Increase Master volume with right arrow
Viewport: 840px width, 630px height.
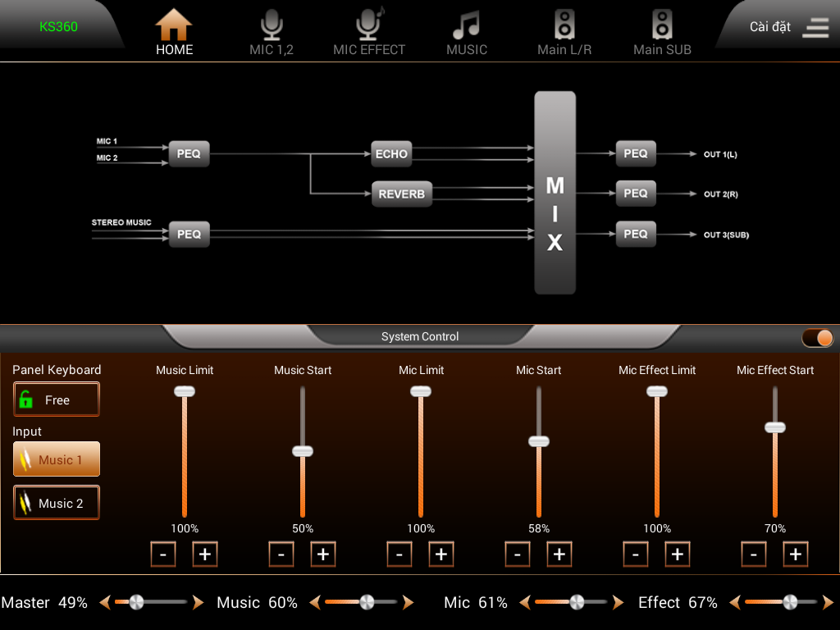(x=199, y=602)
